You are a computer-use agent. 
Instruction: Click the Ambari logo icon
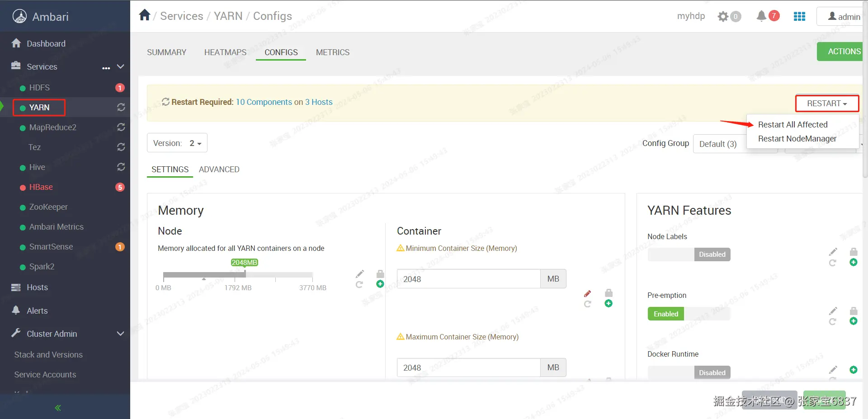coord(19,16)
